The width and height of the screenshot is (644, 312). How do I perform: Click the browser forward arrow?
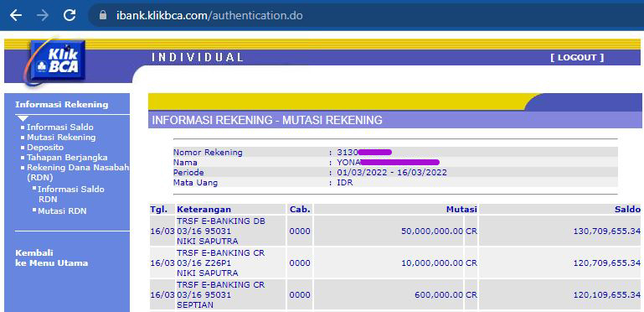coord(43,15)
